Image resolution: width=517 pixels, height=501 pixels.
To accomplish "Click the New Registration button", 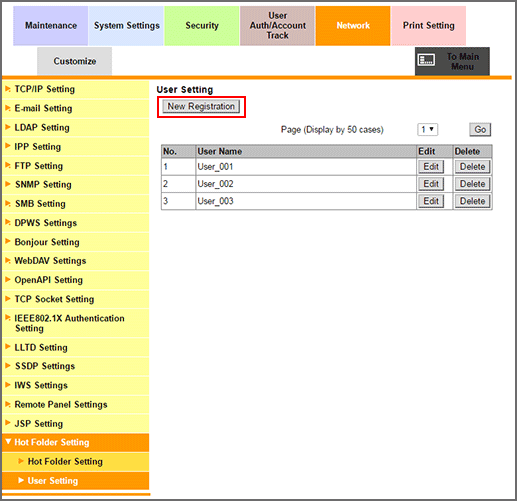I will pos(201,107).
